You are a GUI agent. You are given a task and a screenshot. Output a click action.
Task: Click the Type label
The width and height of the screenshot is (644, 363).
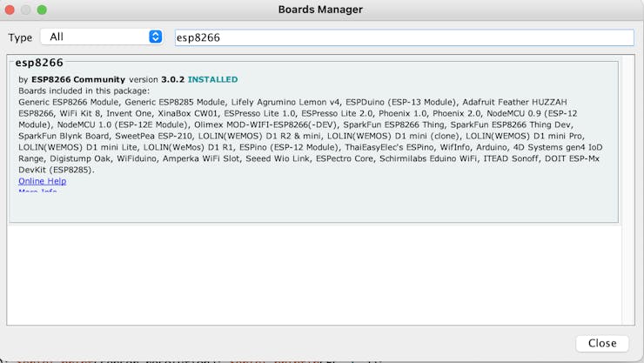tap(20, 37)
